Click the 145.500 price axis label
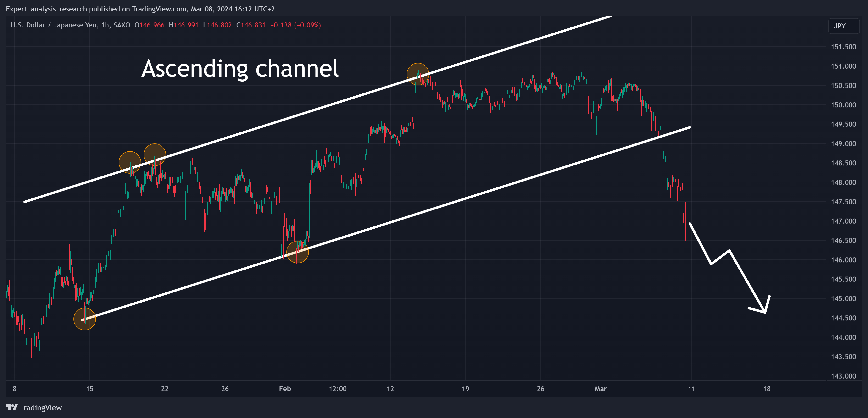The width and height of the screenshot is (868, 418). click(843, 279)
